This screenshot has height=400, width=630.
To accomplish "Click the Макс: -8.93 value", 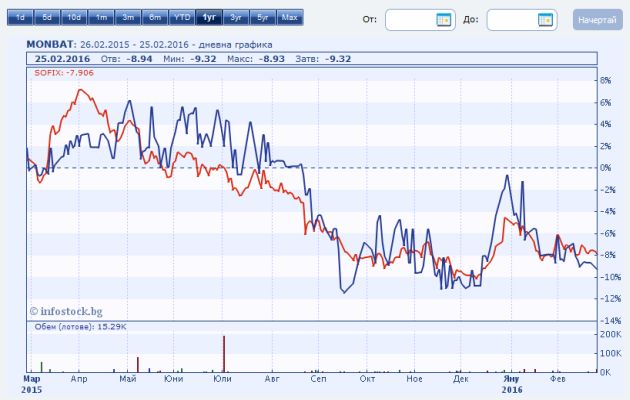I will (256, 59).
